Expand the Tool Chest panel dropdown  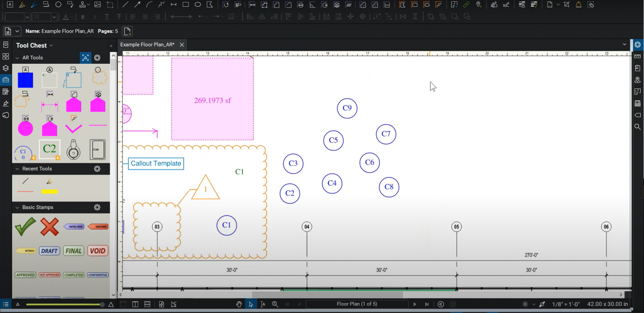51,45
